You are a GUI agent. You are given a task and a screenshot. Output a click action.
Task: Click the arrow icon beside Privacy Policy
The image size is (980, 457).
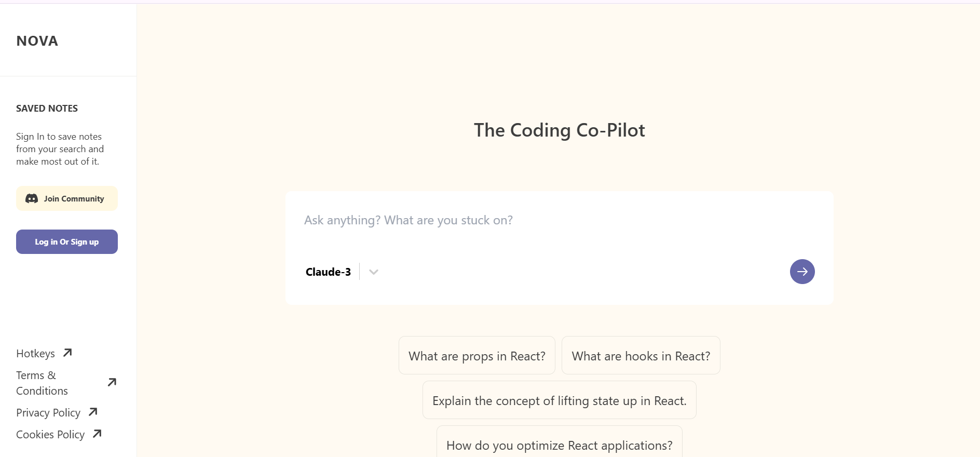pos(93,412)
